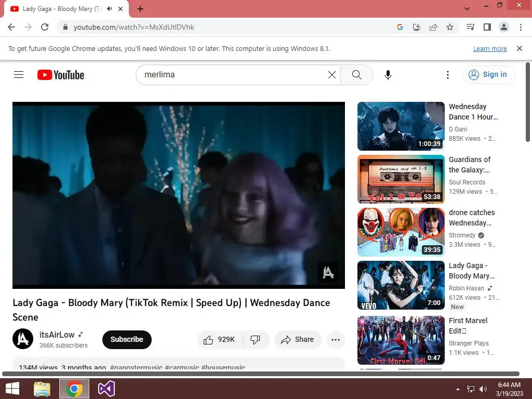Open First Marvel Edit thumbnail
Viewport: 532px width, 399px height.
(401, 340)
